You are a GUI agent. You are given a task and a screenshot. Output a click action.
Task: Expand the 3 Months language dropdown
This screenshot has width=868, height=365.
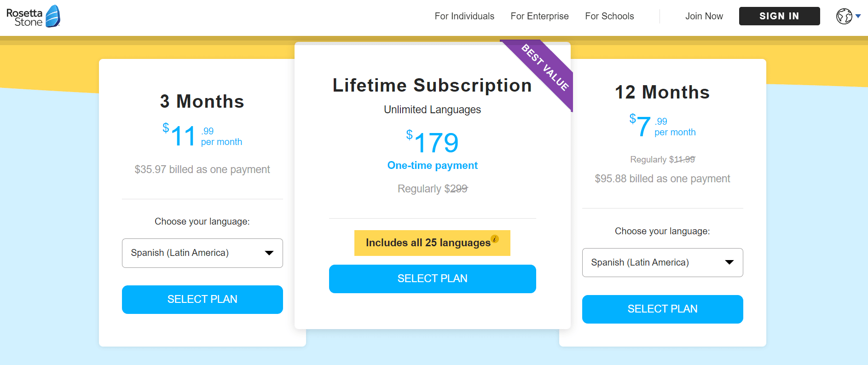point(202,253)
